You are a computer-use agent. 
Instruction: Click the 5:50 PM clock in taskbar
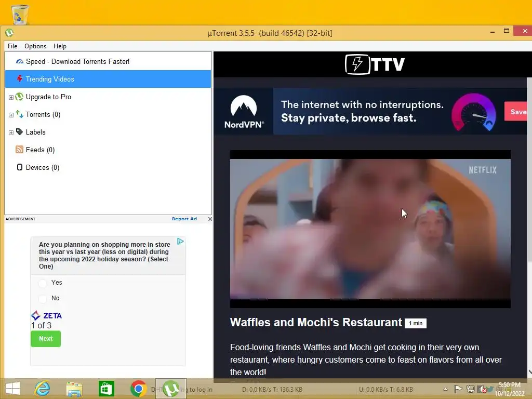coord(509,385)
